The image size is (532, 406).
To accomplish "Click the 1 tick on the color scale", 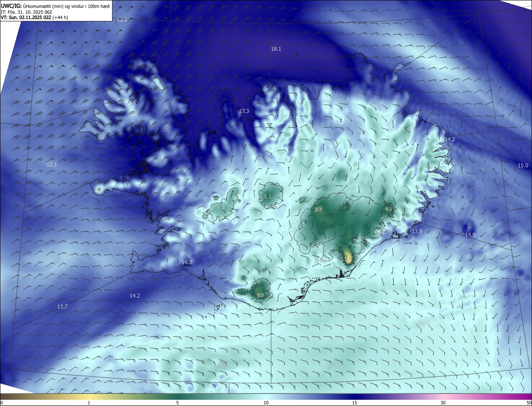I will [x=89, y=403].
